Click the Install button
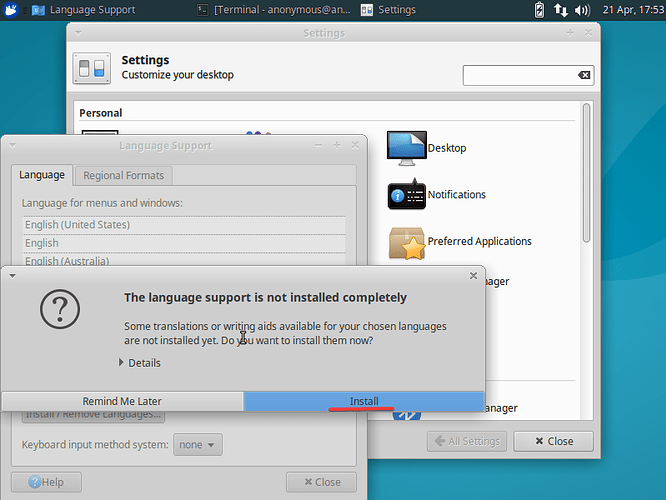Image resolution: width=666 pixels, height=500 pixels. (x=364, y=401)
